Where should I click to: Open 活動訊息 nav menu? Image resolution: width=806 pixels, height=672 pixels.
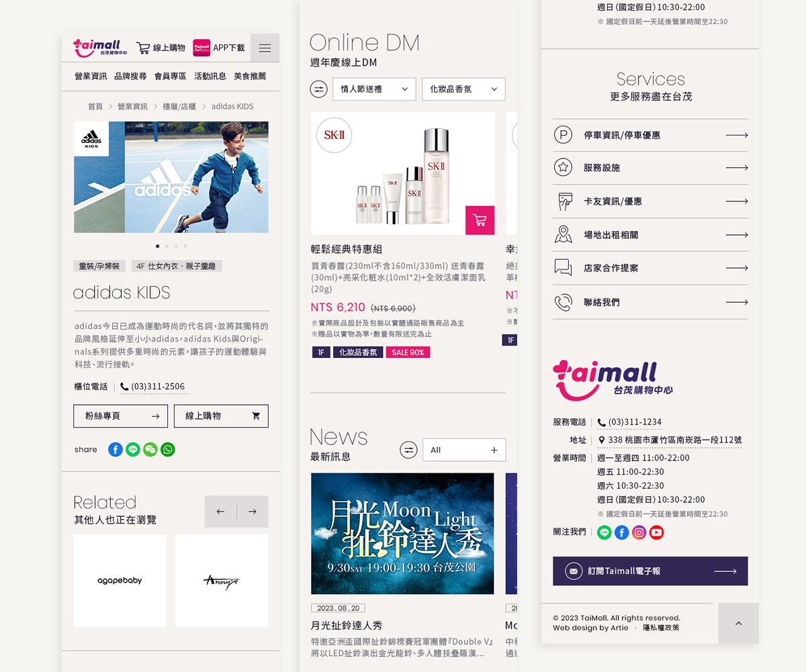click(x=210, y=77)
